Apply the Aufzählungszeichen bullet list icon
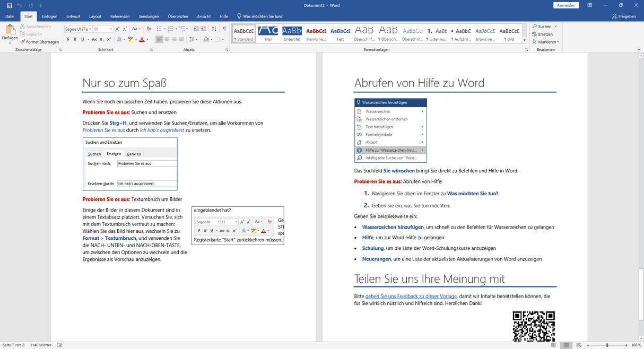The width and height of the screenshot is (644, 349). point(159,29)
